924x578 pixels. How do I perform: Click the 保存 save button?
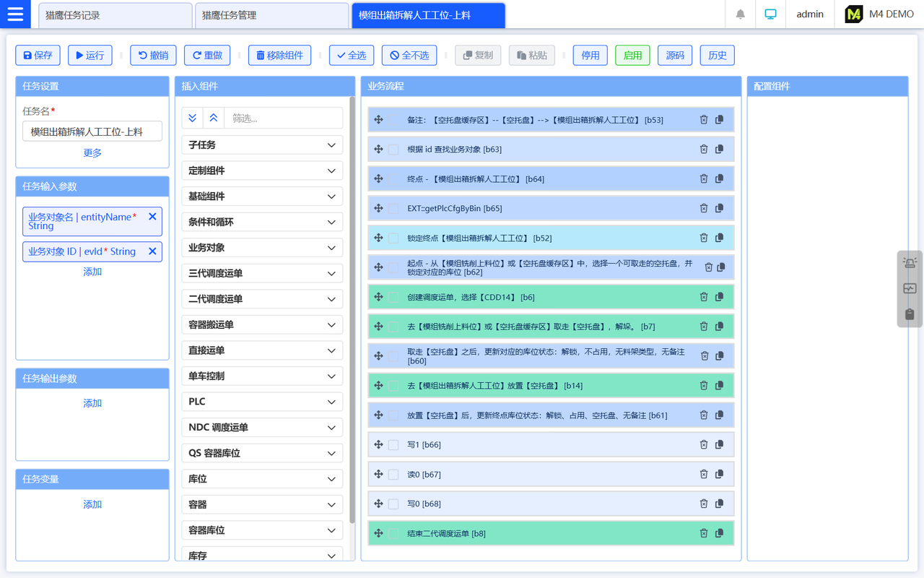(x=38, y=56)
